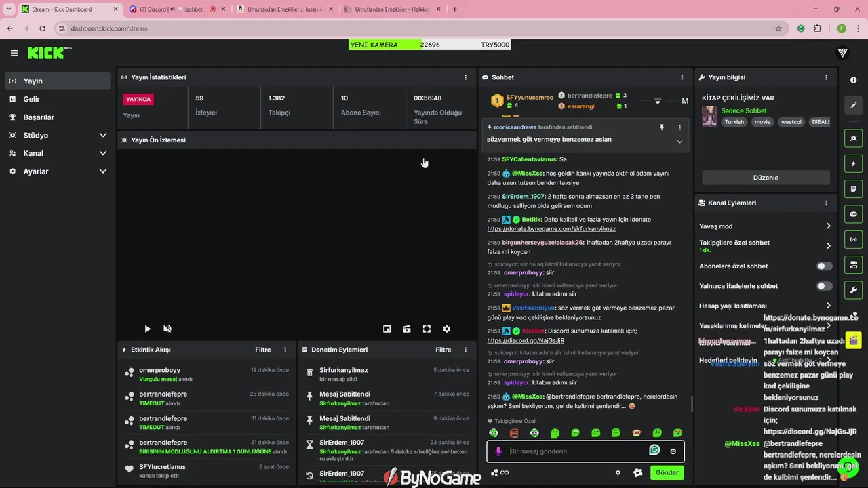Select Yayın in left sidebar

(58, 81)
